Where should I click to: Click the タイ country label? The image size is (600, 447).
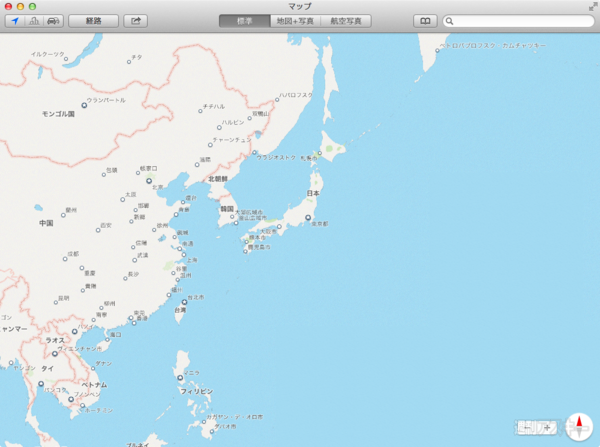tap(47, 369)
